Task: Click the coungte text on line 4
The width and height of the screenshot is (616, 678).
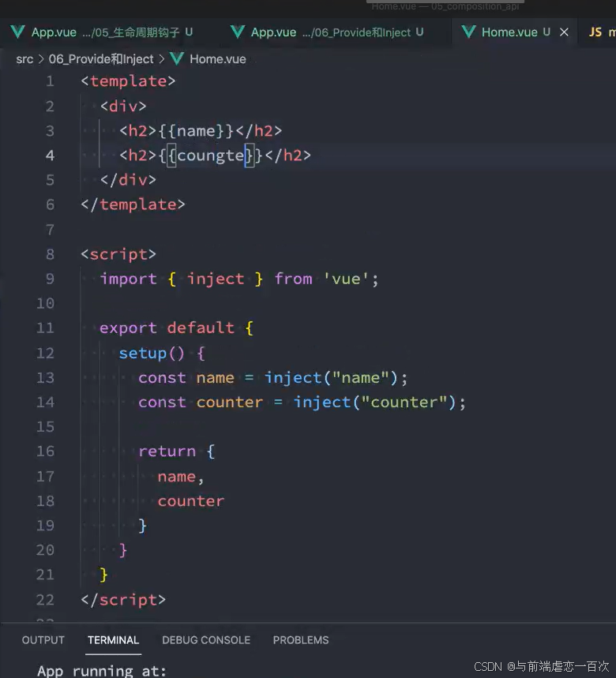Action: tap(211, 155)
